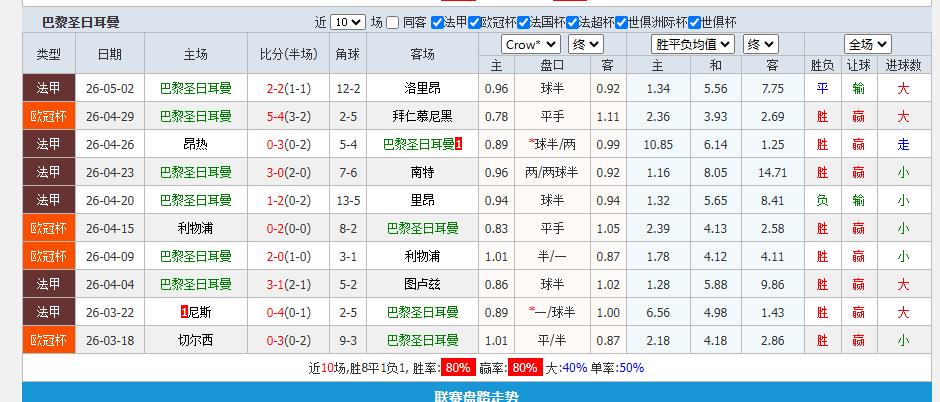Viewport: 940px width, 402px height.
Task: Select corner count 12-2
Action: pos(348,89)
